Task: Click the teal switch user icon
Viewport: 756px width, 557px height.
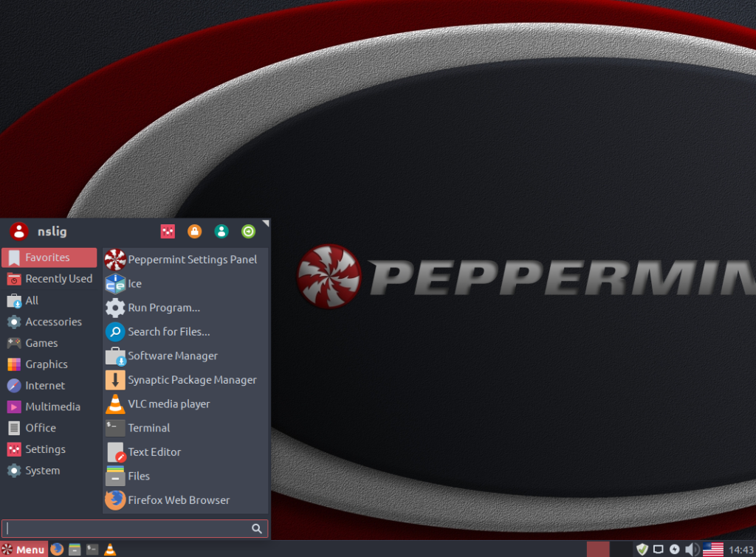Action: tap(221, 232)
